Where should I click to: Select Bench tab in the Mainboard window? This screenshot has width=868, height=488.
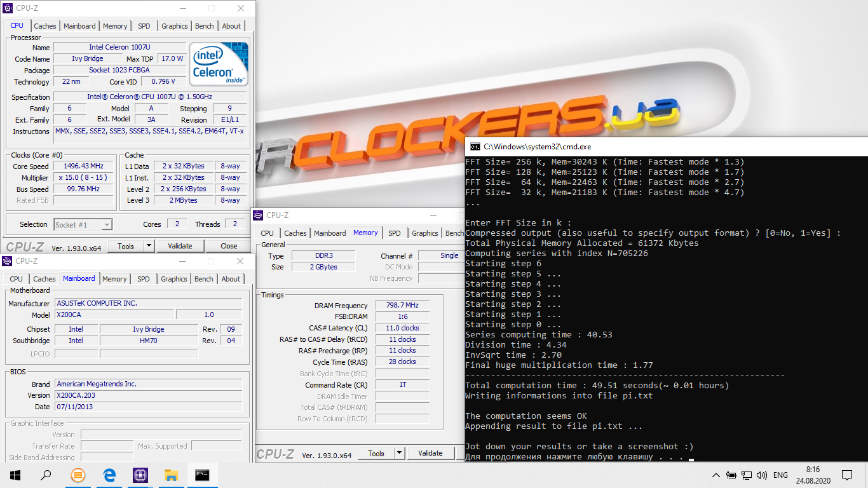pos(204,279)
